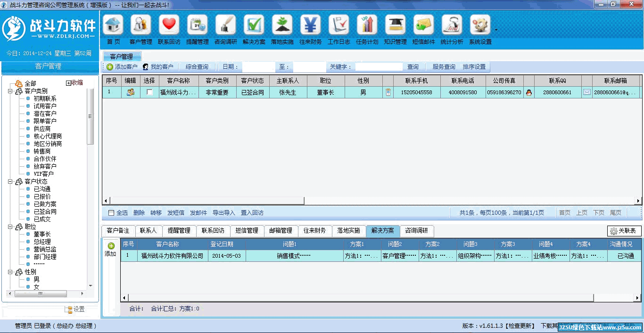Click the edit icon in customer row
This screenshot has width=644, height=333.
pyautogui.click(x=131, y=92)
